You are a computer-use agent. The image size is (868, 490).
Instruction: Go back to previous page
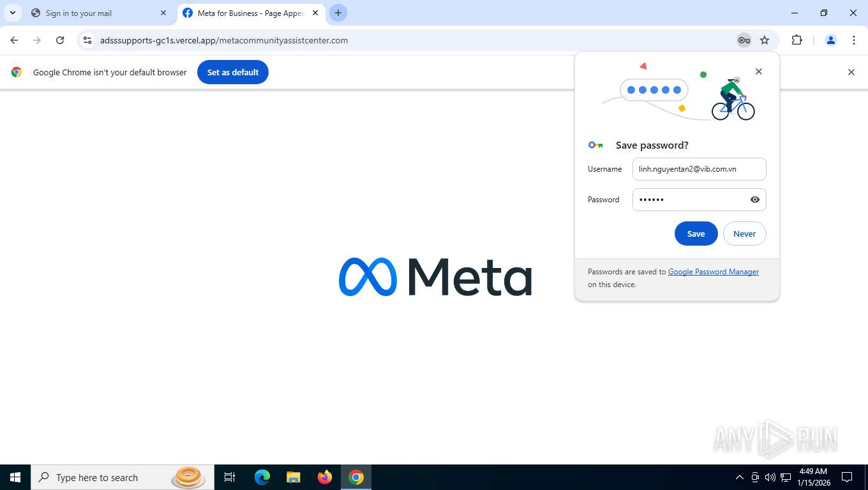14,40
